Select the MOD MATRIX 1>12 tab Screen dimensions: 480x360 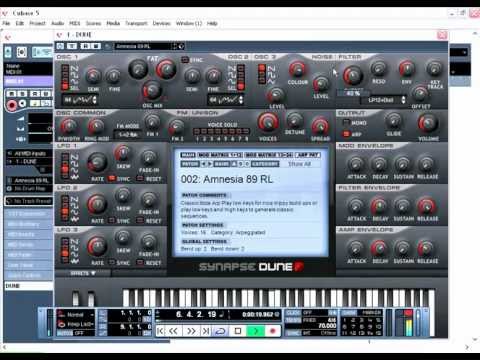pyautogui.click(x=219, y=155)
